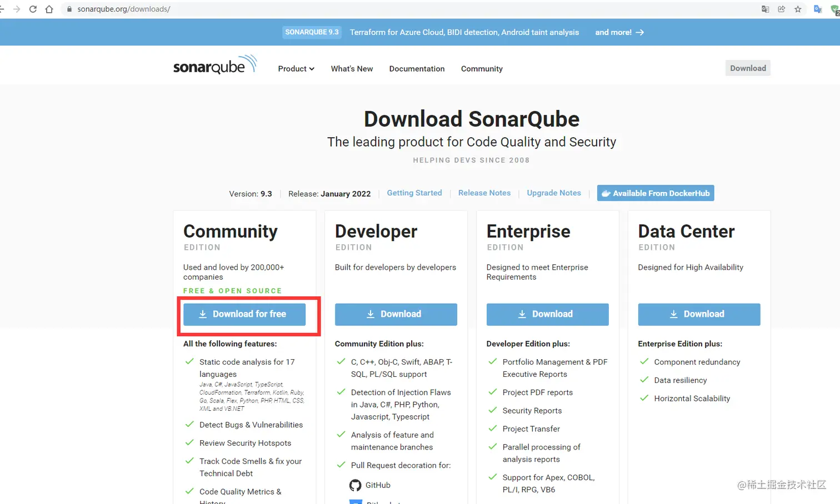Reload the page with the browser refresh icon
This screenshot has height=504, width=840.
pyautogui.click(x=33, y=9)
